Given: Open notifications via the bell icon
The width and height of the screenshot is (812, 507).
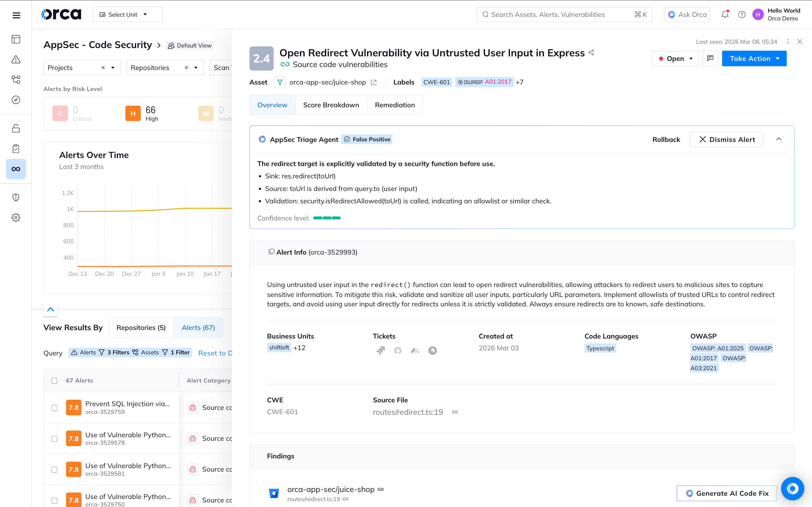Looking at the screenshot, I should pyautogui.click(x=724, y=14).
